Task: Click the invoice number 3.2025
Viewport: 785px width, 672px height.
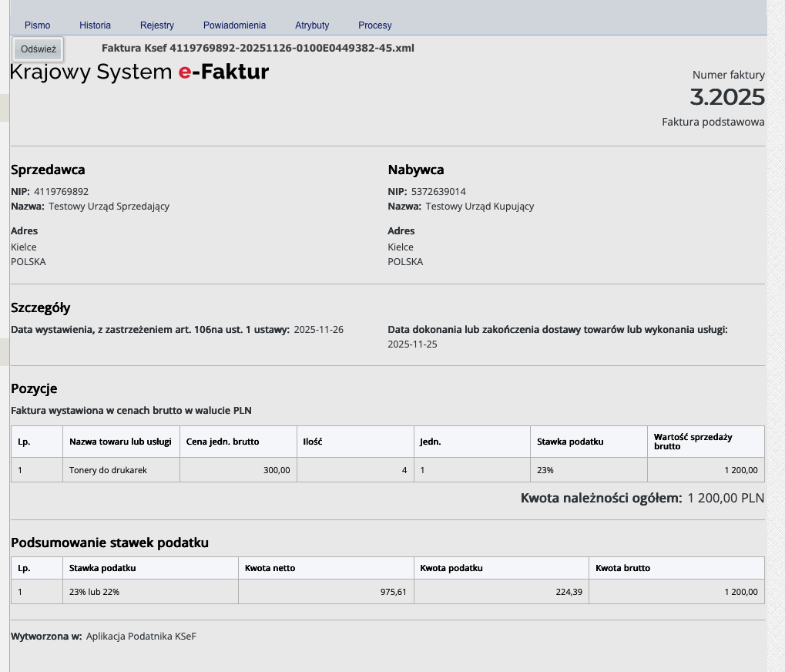Action: coord(726,98)
